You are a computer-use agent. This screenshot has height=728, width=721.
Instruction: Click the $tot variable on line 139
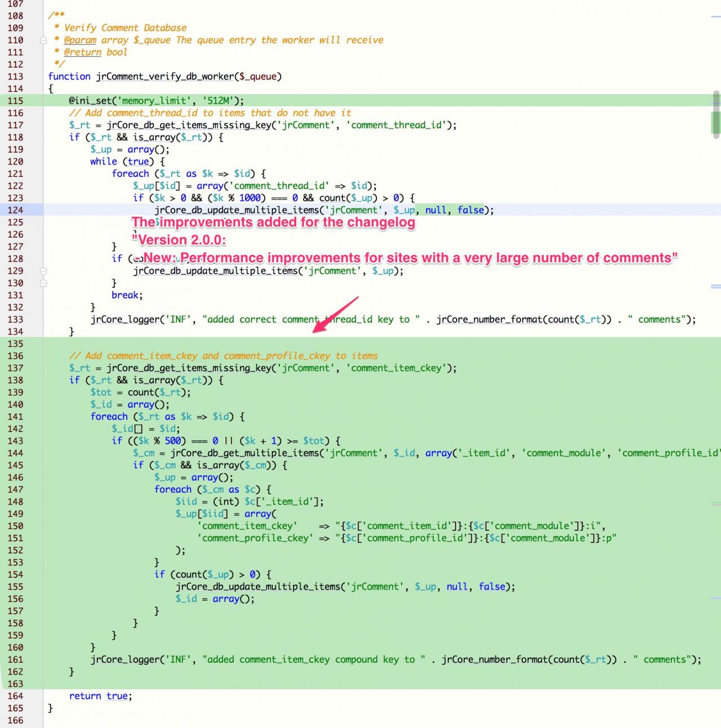pos(101,392)
